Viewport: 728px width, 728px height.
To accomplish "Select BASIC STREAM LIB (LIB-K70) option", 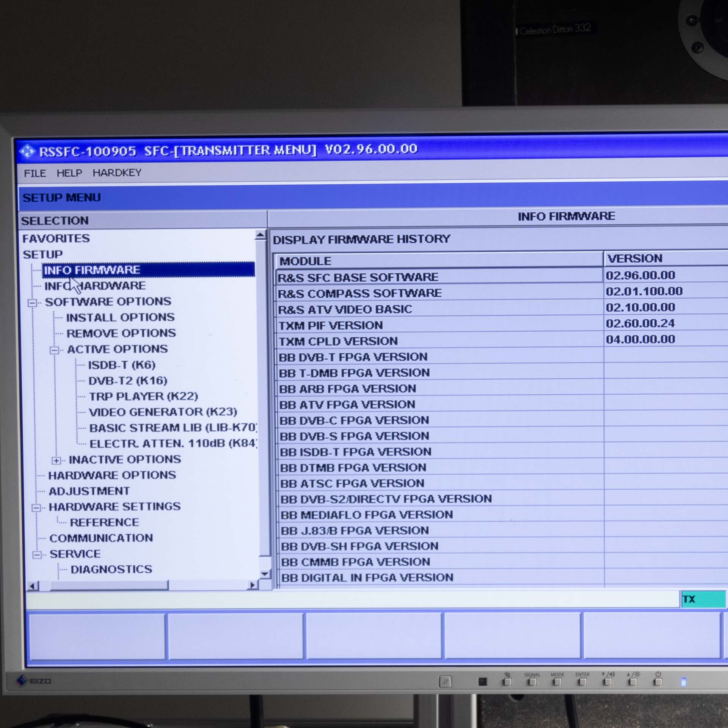I will pos(173,428).
